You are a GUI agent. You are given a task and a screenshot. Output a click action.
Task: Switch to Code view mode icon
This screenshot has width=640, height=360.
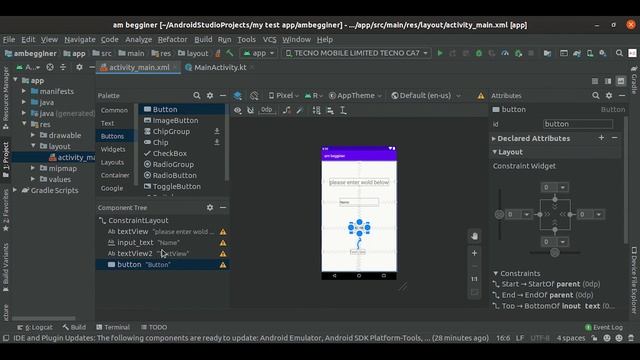(595, 81)
